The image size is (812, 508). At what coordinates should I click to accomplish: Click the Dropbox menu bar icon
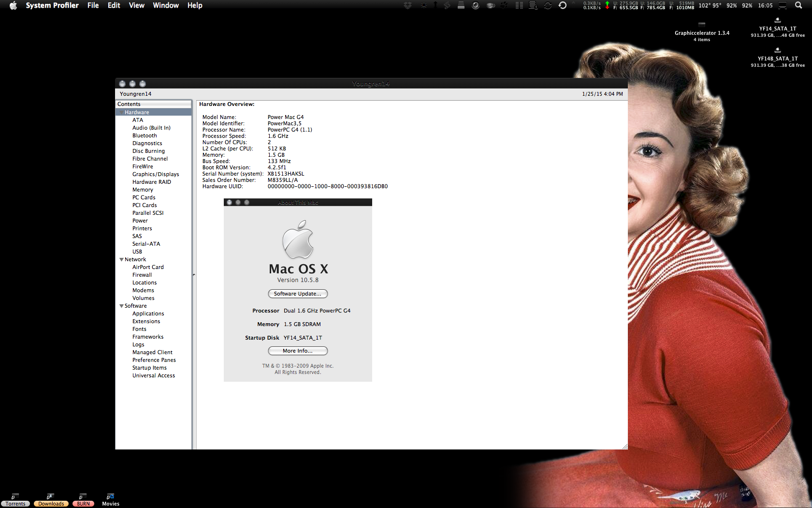point(407,5)
